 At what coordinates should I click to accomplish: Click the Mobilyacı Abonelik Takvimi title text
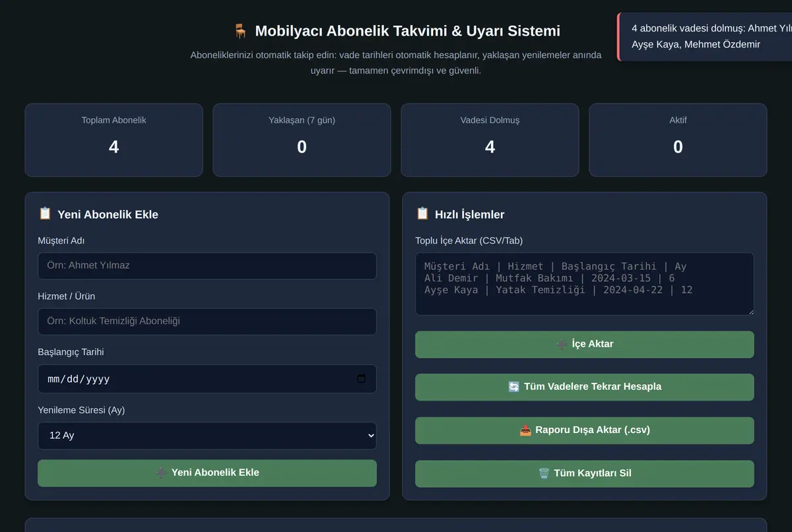pyautogui.click(x=407, y=31)
